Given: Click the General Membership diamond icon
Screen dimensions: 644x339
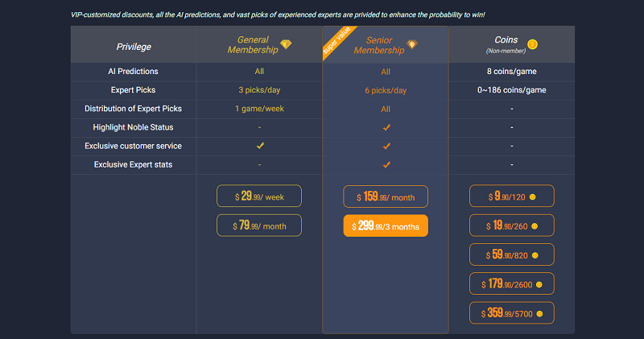Looking at the screenshot, I should 286,44.
